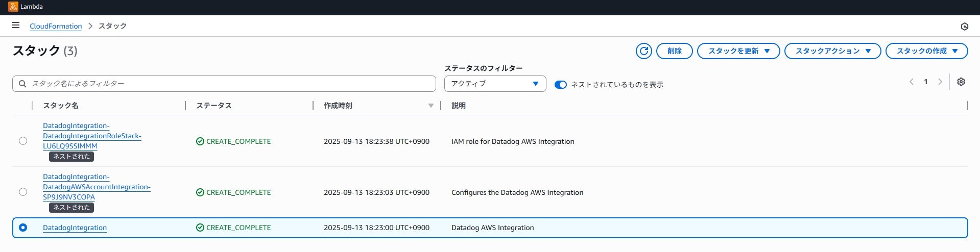Image resolution: width=980 pixels, height=252 pixels.
Task: Go to previous page arrow
Action: pyautogui.click(x=911, y=82)
